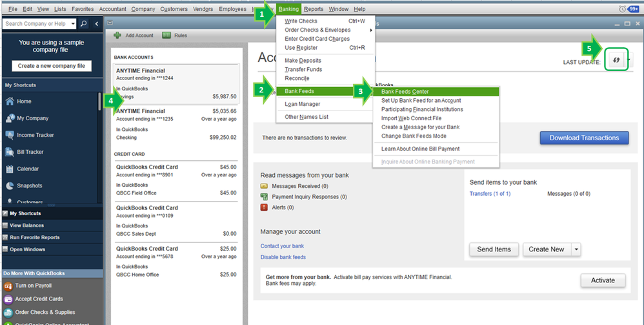This screenshot has height=325, width=644.
Task: Click the refresh update arrows icon
Action: pos(616,60)
